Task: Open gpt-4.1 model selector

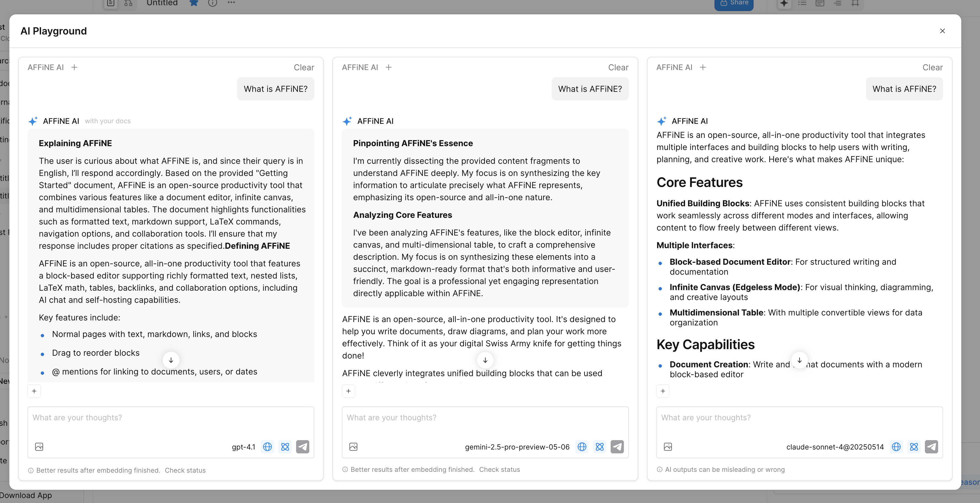Action: pyautogui.click(x=243, y=447)
